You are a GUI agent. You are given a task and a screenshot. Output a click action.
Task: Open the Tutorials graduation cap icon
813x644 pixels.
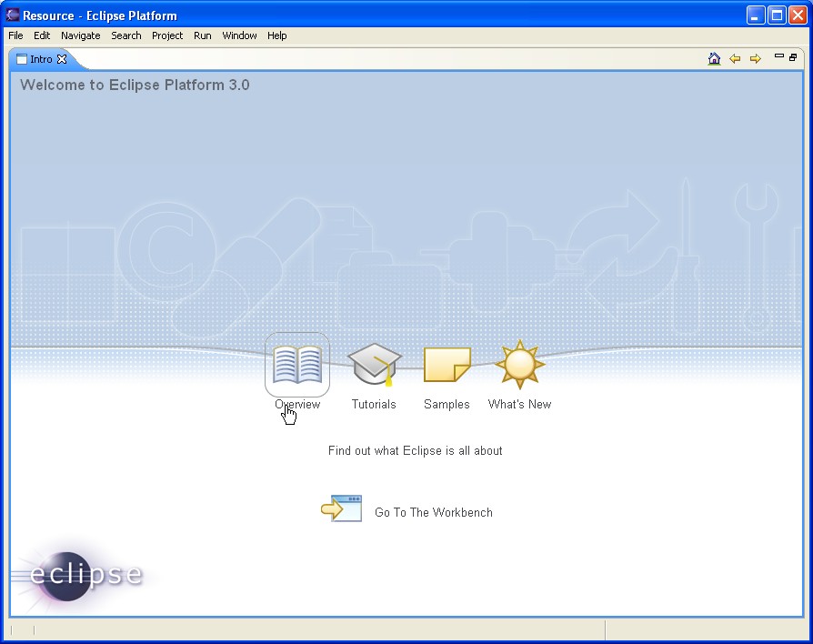point(375,365)
